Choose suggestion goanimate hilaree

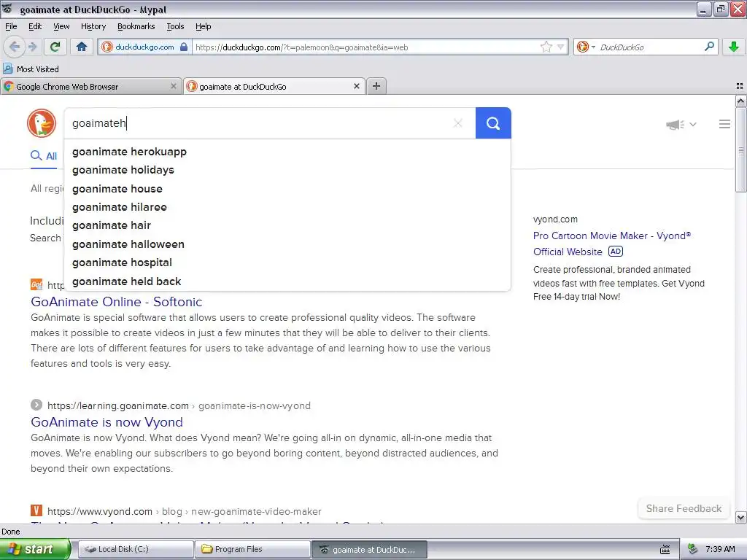(287, 207)
